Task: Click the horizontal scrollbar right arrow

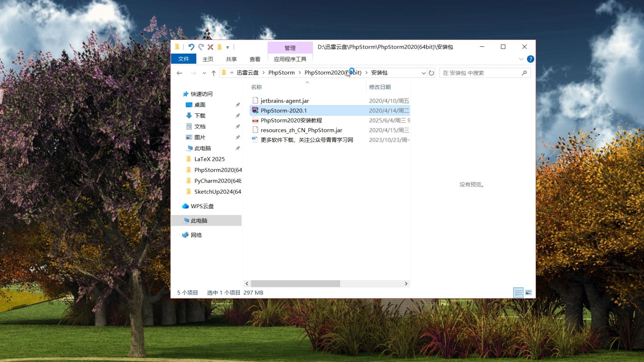Action: [406, 284]
